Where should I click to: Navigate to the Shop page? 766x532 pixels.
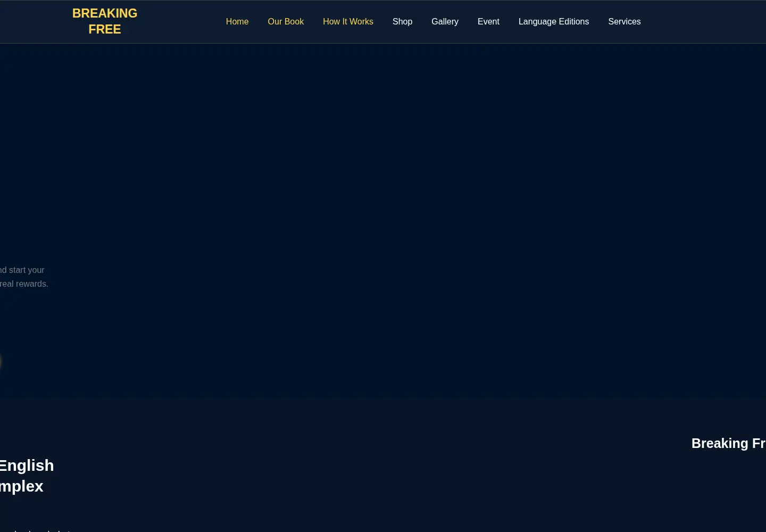[x=402, y=22]
